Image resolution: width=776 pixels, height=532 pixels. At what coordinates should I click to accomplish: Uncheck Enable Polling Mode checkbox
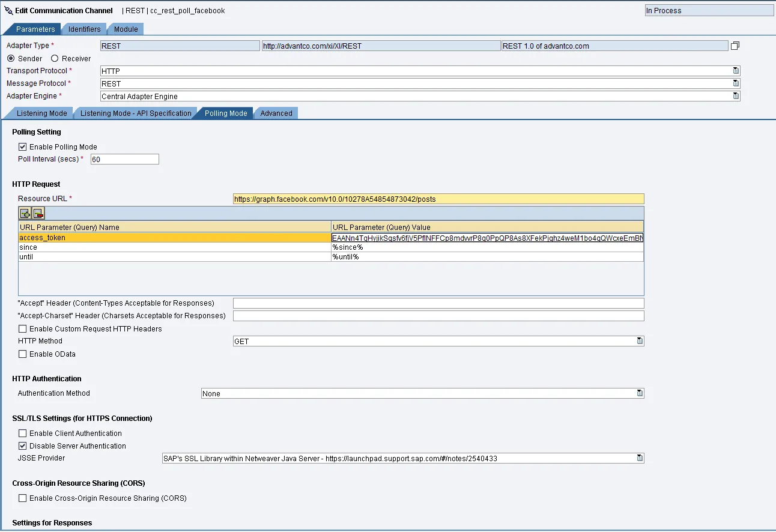pos(23,147)
